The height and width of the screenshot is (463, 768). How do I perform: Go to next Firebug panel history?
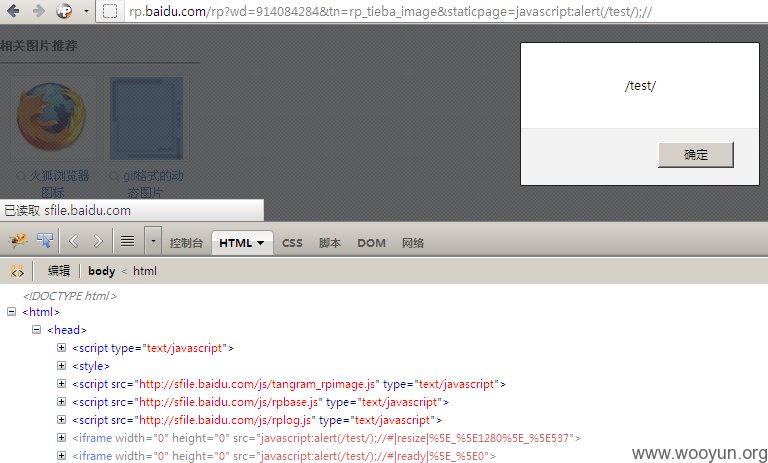pos(97,241)
